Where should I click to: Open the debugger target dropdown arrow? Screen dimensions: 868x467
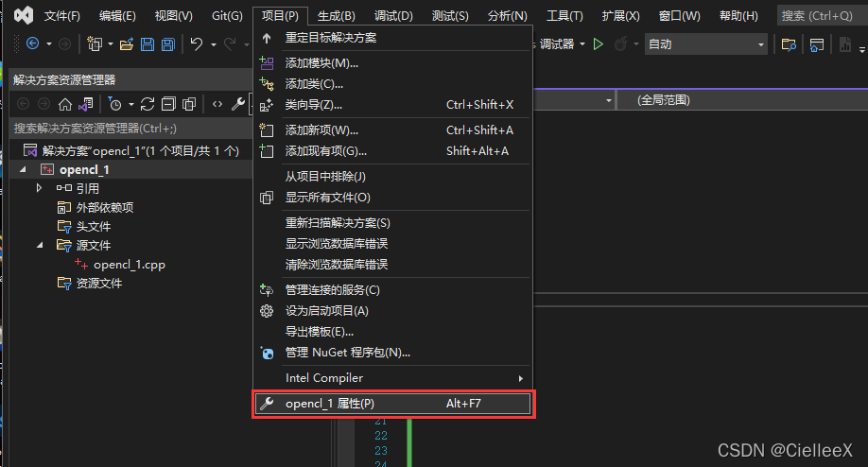click(582, 44)
